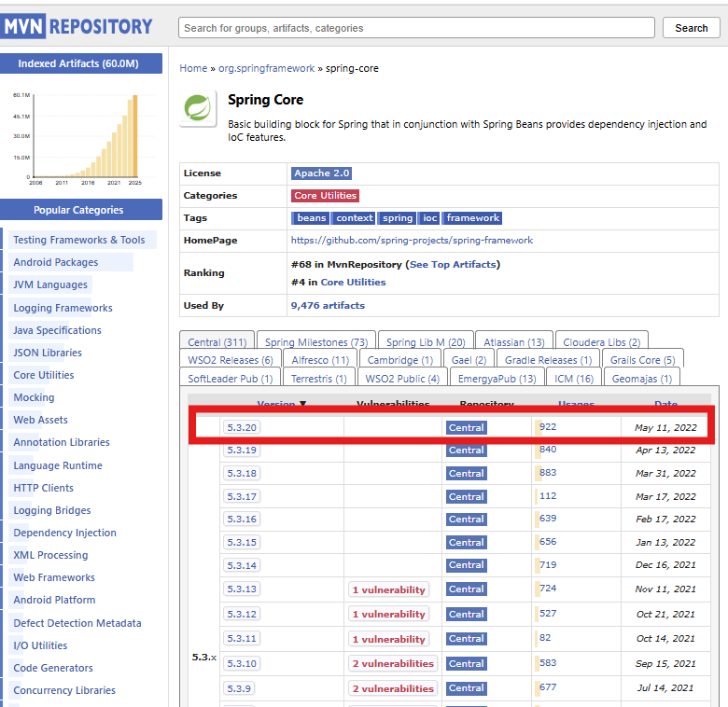Image resolution: width=728 pixels, height=707 pixels.
Task: Switch to the Atlassian (13) tab
Action: [x=514, y=342]
